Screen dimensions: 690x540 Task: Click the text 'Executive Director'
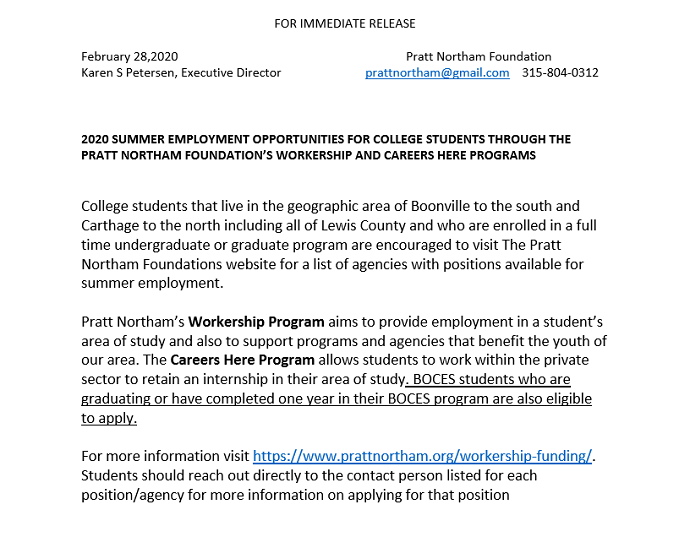pyautogui.click(x=231, y=73)
